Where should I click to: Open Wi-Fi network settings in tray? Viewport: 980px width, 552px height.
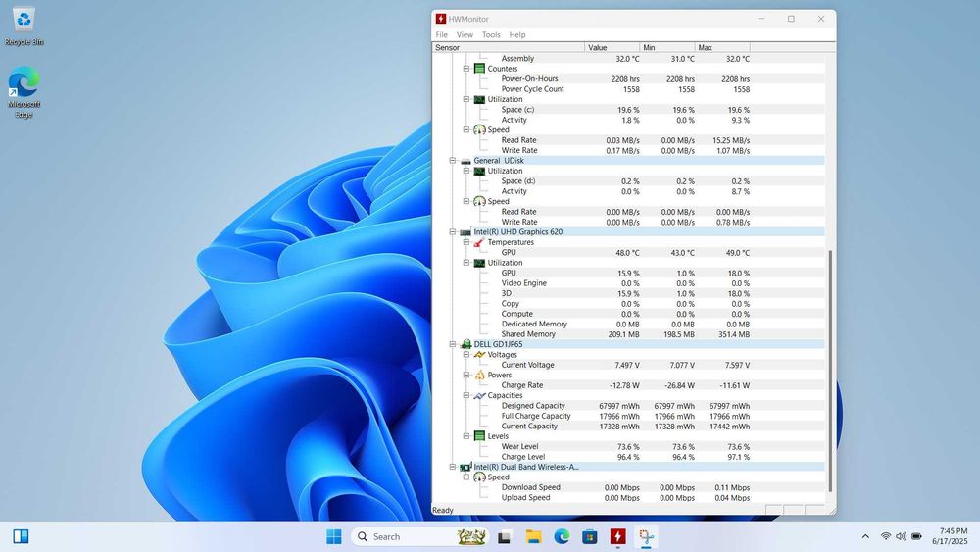[x=886, y=536]
